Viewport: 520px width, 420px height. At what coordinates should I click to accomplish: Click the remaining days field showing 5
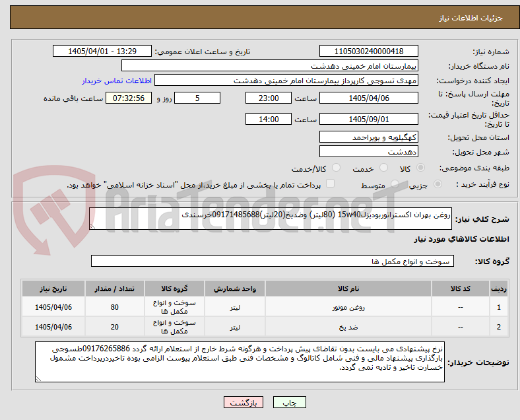click(197, 98)
